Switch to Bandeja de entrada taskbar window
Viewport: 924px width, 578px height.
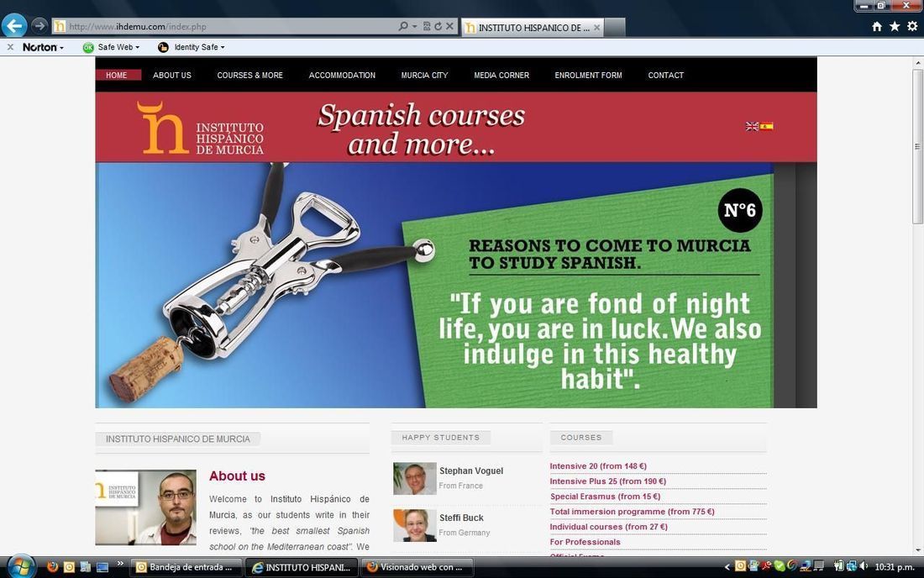186,567
